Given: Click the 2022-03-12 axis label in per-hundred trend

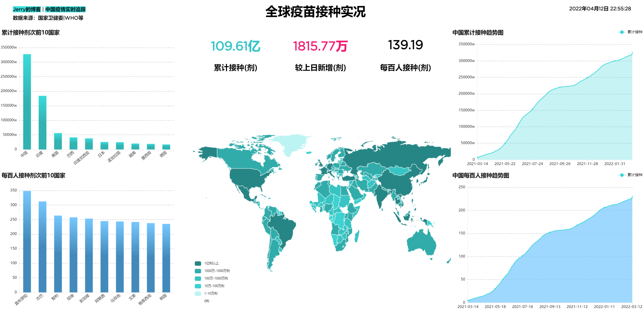Looking at the screenshot, I should pos(632,307).
